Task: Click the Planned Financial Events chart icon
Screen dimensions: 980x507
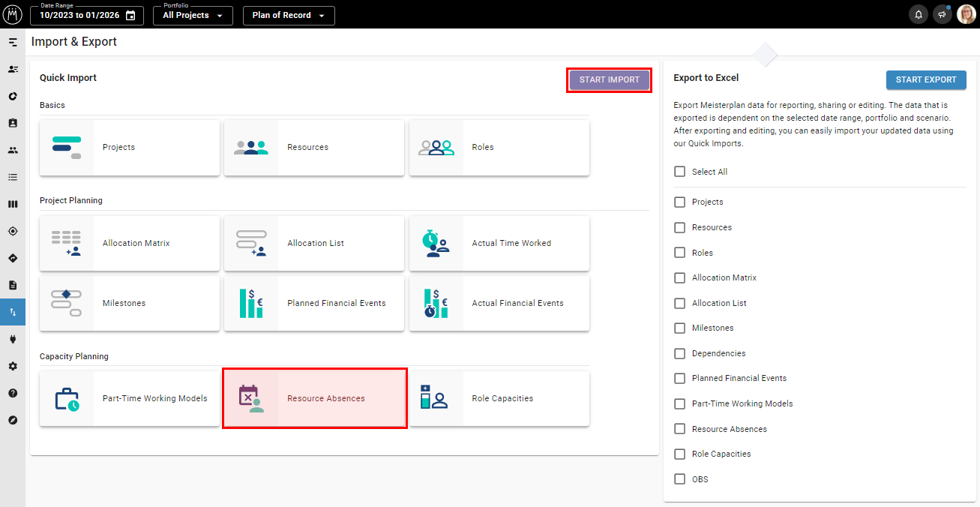Action: [x=251, y=303]
